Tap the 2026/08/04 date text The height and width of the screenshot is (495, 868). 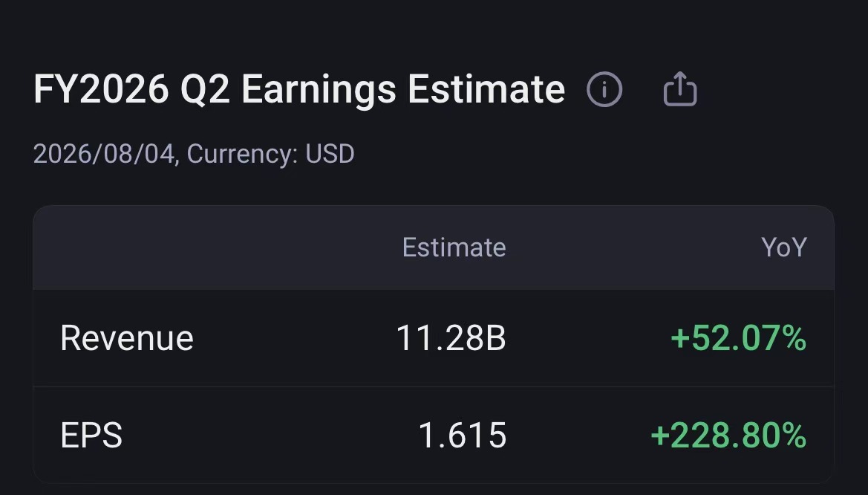tap(104, 154)
